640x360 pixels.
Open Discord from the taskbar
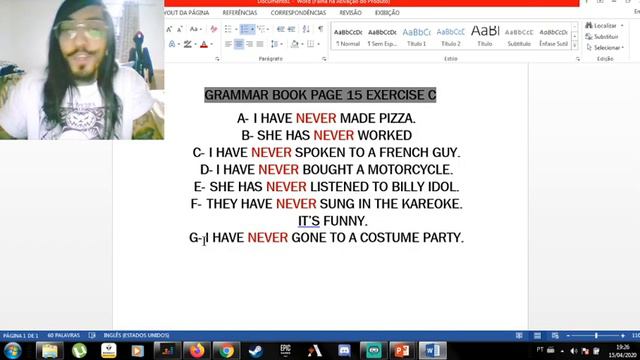(344, 351)
